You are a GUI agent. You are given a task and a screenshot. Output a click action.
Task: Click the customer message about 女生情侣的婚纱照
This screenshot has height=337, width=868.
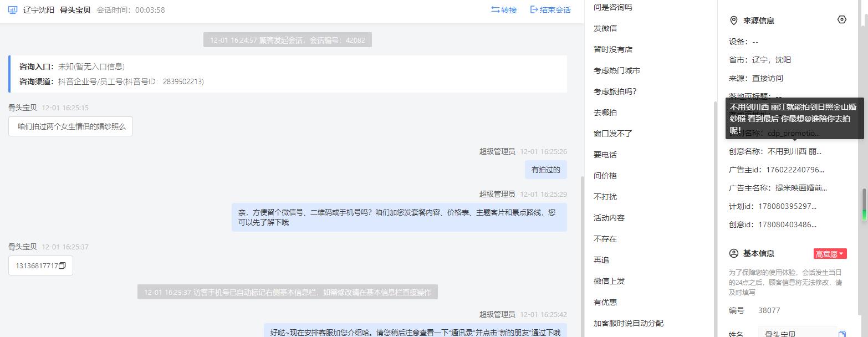tap(71, 126)
